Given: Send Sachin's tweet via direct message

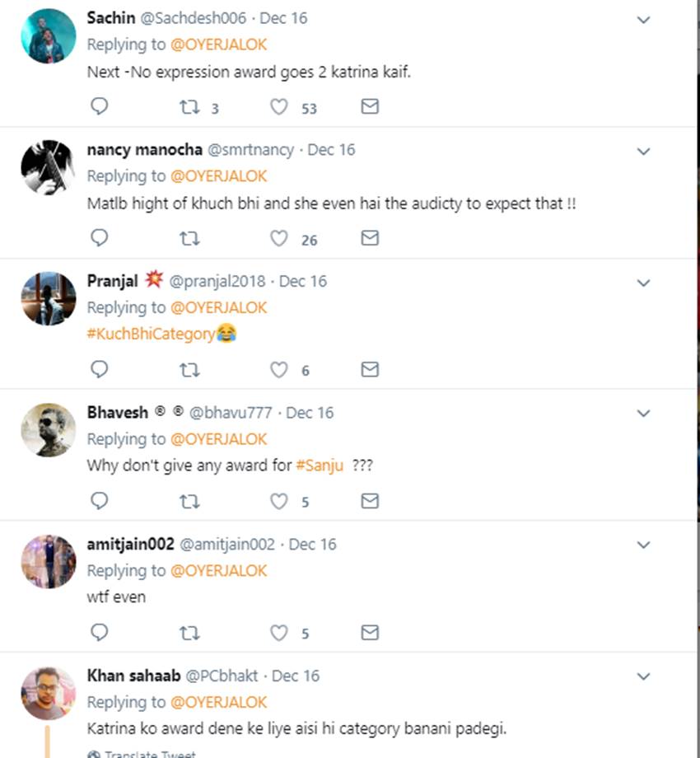Looking at the screenshot, I should [370, 107].
